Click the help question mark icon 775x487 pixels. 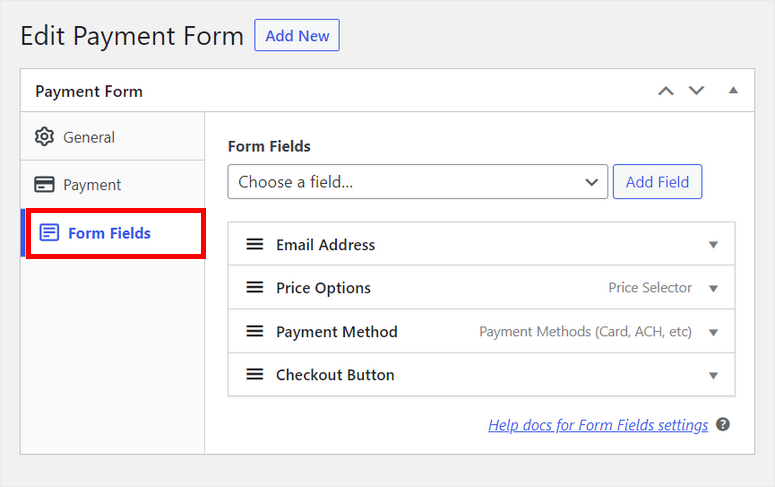pyautogui.click(x=723, y=425)
